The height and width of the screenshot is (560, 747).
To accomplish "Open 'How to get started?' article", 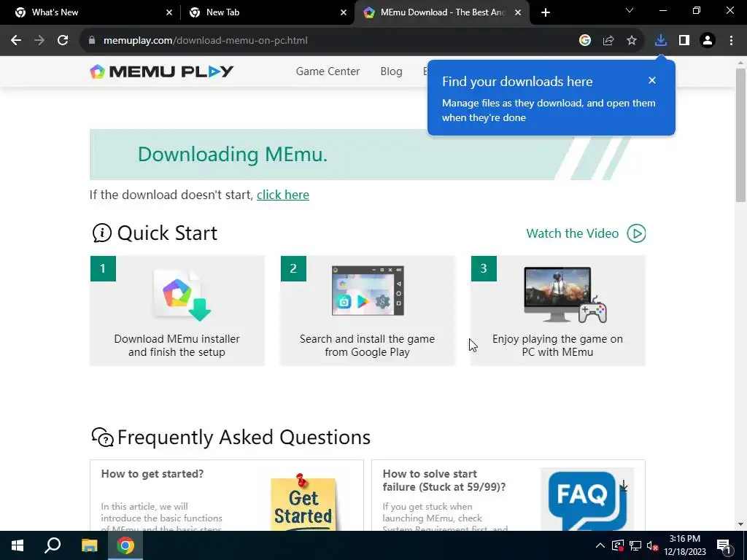I will point(152,474).
